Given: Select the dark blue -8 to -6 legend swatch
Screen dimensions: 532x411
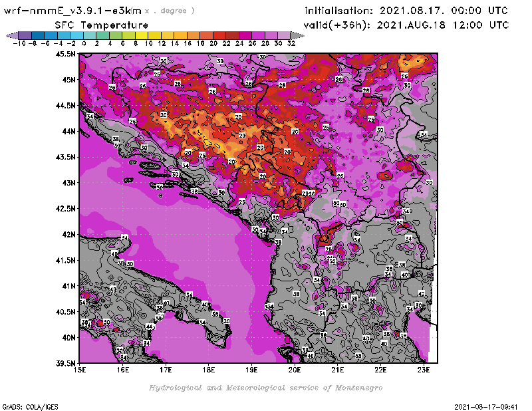Looking at the screenshot, I should point(38,36).
